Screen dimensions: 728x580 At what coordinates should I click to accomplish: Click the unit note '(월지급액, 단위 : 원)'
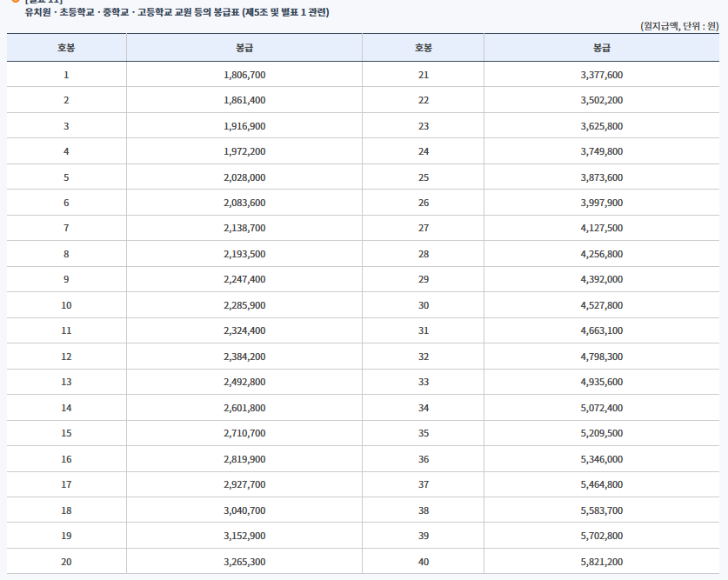(679, 26)
